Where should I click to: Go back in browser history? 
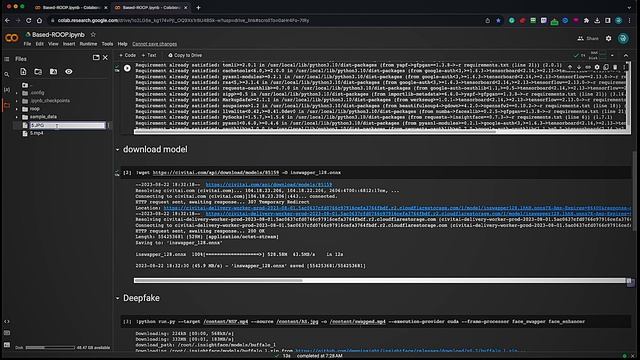[7, 20]
